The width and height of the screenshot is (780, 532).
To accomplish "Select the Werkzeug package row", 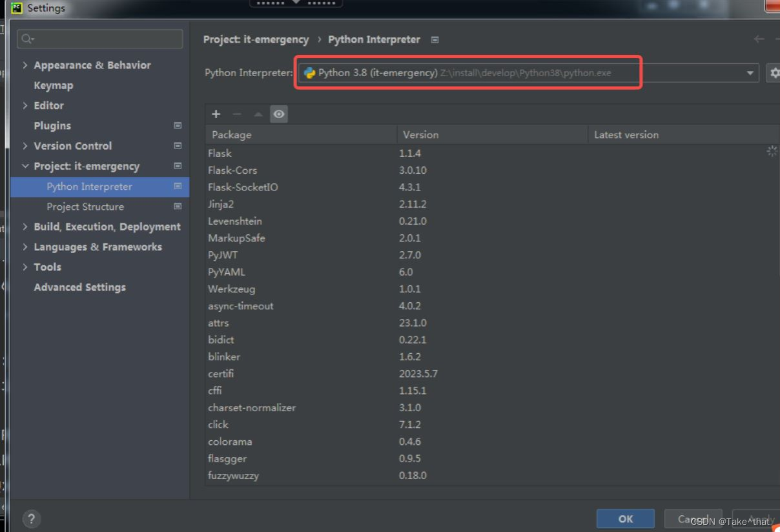I will click(493, 289).
